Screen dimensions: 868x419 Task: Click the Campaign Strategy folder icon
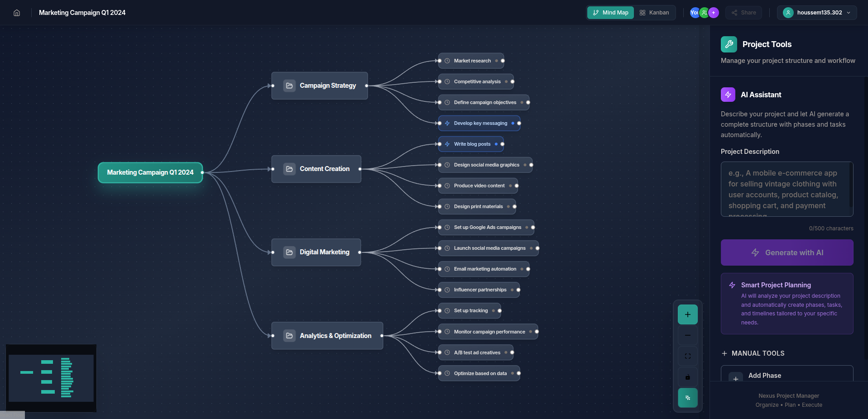[289, 86]
